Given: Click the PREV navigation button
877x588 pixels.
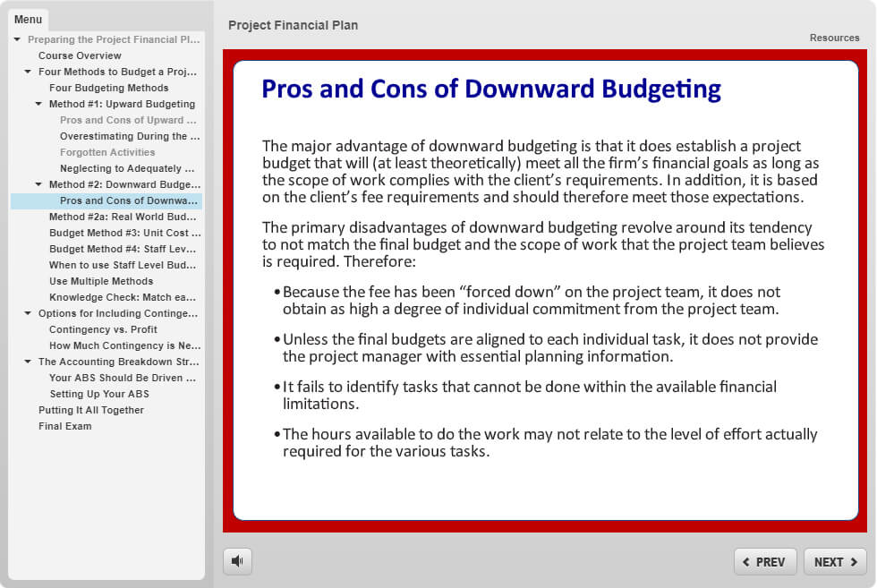Looking at the screenshot, I should (x=764, y=562).
